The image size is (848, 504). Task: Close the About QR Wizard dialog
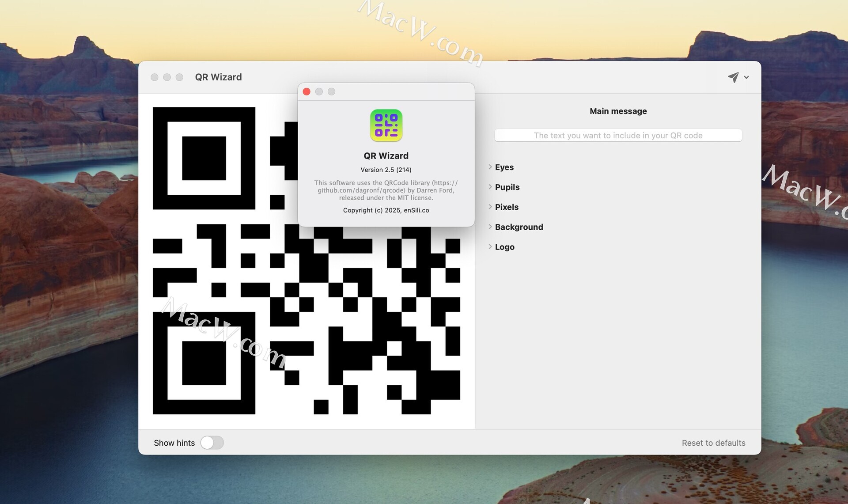coord(307,91)
